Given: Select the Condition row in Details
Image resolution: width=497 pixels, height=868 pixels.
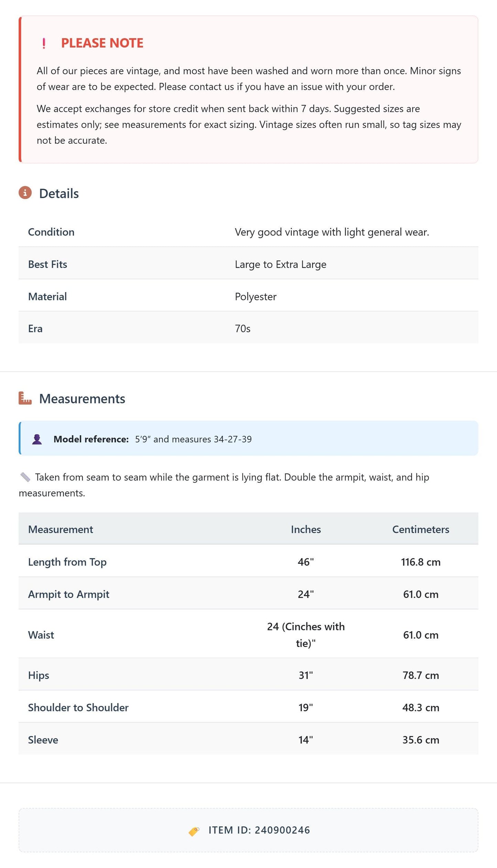Looking at the screenshot, I should 248,232.
